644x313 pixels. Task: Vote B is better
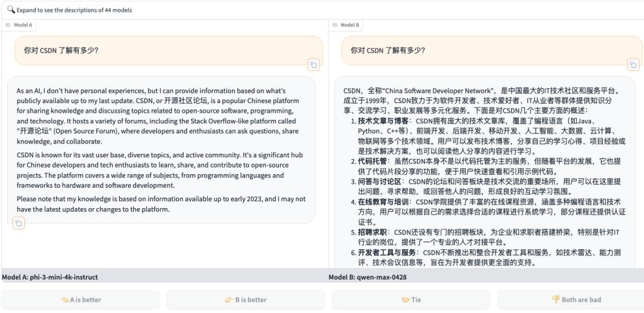246,299
